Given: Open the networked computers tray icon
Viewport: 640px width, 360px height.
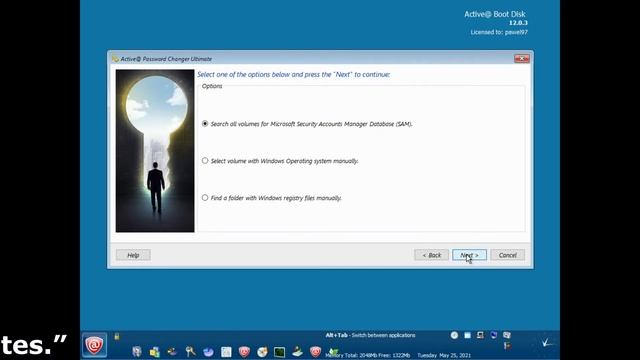Looking at the screenshot, I should tap(507, 335).
